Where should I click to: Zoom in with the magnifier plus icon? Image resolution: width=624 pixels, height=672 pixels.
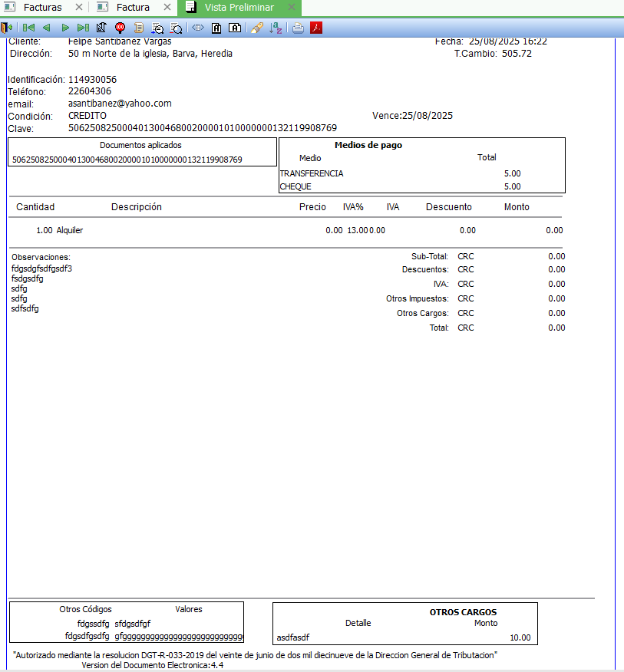tap(157, 28)
